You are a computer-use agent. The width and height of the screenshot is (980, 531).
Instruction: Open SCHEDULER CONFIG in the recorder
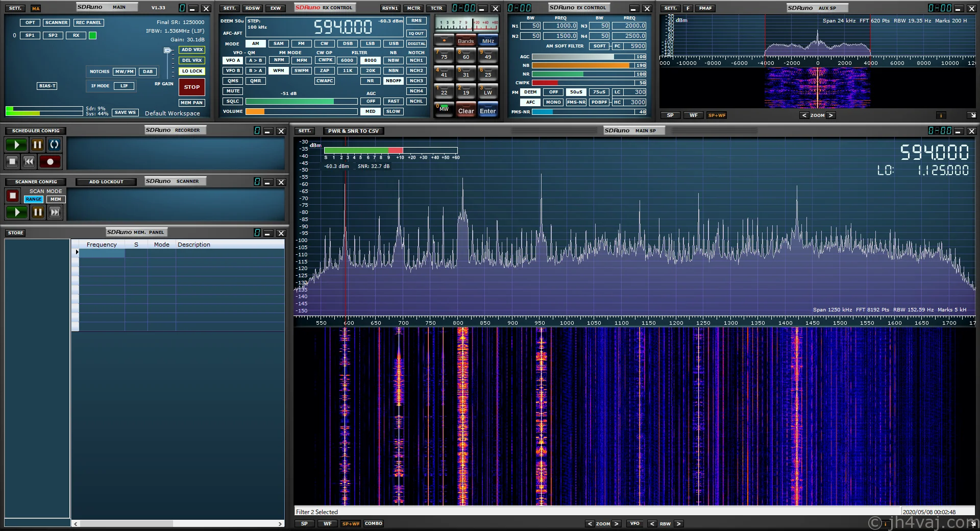pos(36,131)
